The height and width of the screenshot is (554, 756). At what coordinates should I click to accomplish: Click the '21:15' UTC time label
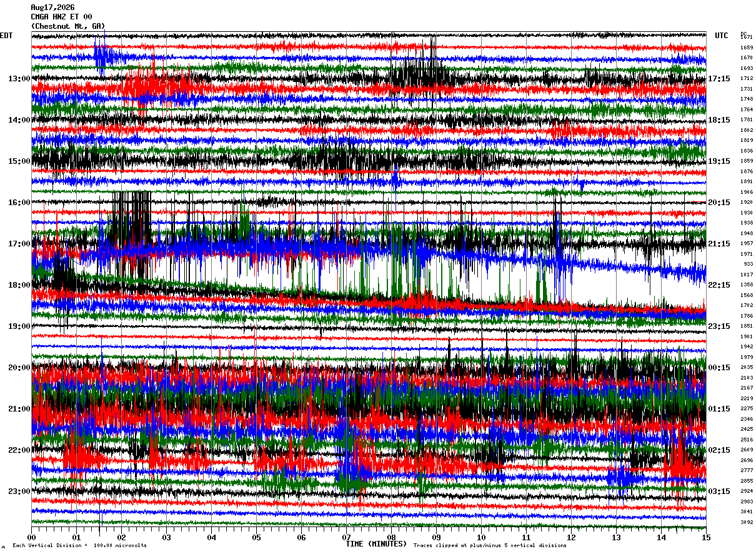[x=719, y=244]
